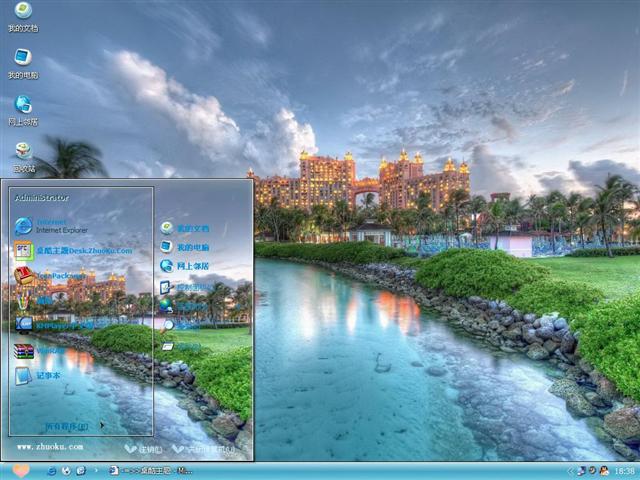
Task: Open the Run entry in start menu
Action: pyautogui.click(x=181, y=347)
